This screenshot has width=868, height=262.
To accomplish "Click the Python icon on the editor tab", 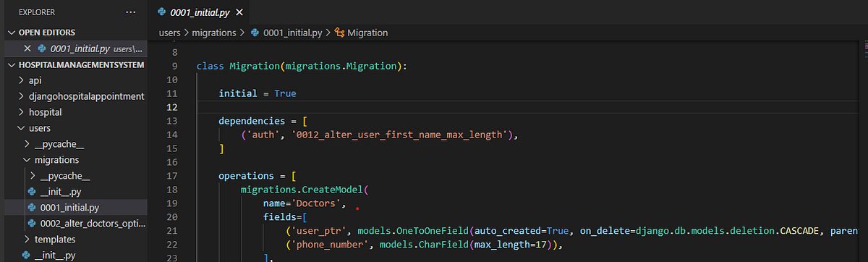I will pyautogui.click(x=161, y=12).
